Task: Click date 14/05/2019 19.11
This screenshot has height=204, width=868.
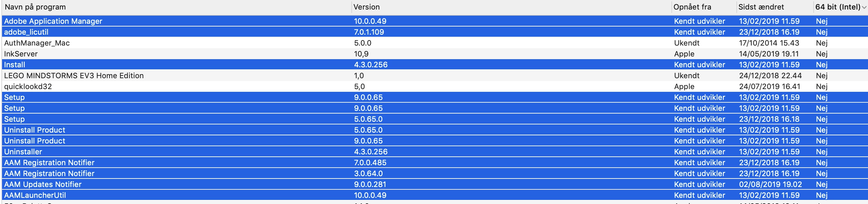Action: tap(769, 54)
